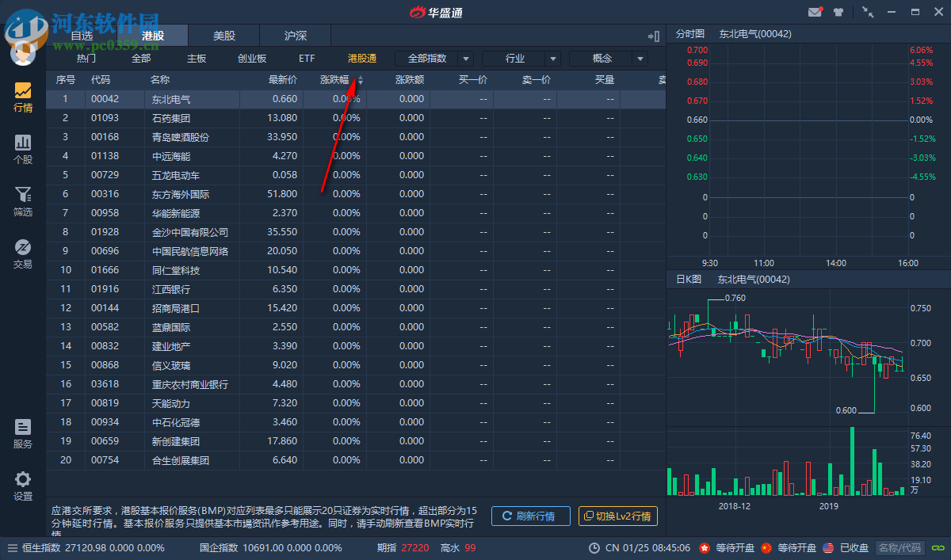
Task: Select ETF sub-category
Action: pos(307,59)
